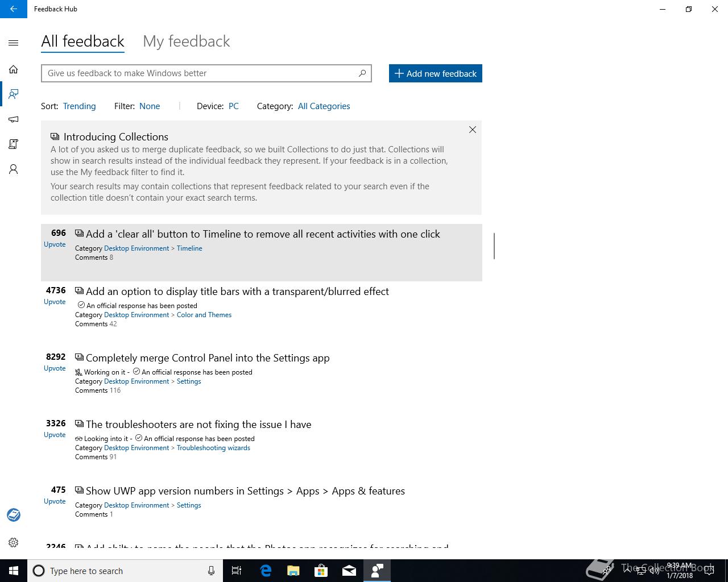Launch Microsoft Edge from taskbar
This screenshot has width=728, height=582.
coord(266,571)
